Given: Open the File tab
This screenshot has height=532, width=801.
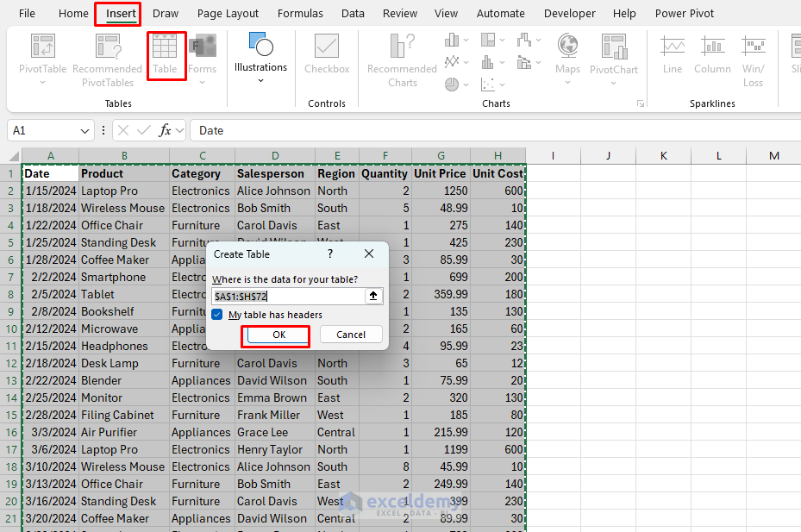Looking at the screenshot, I should pos(27,13).
